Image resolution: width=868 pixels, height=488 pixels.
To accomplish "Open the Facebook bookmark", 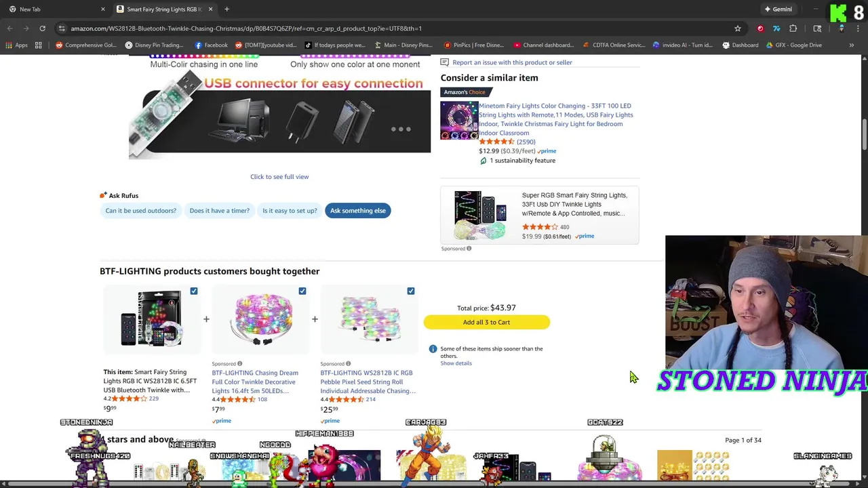I will tap(211, 45).
